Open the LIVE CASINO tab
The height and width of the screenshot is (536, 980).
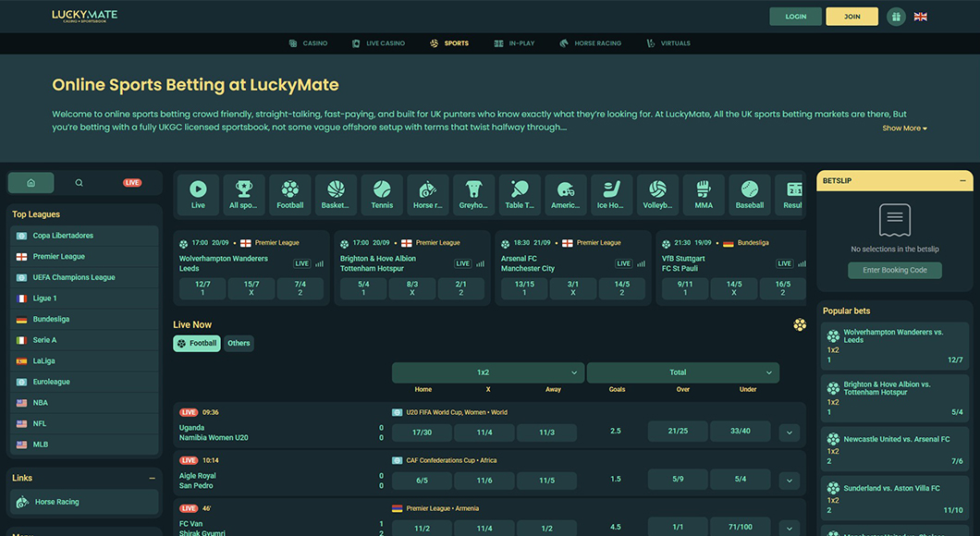[x=378, y=43]
